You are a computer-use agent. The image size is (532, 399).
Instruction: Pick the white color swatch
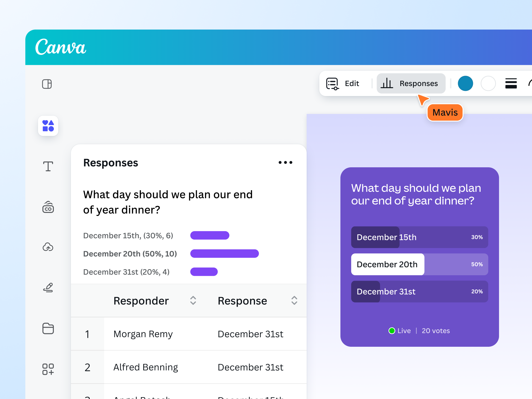(x=488, y=83)
